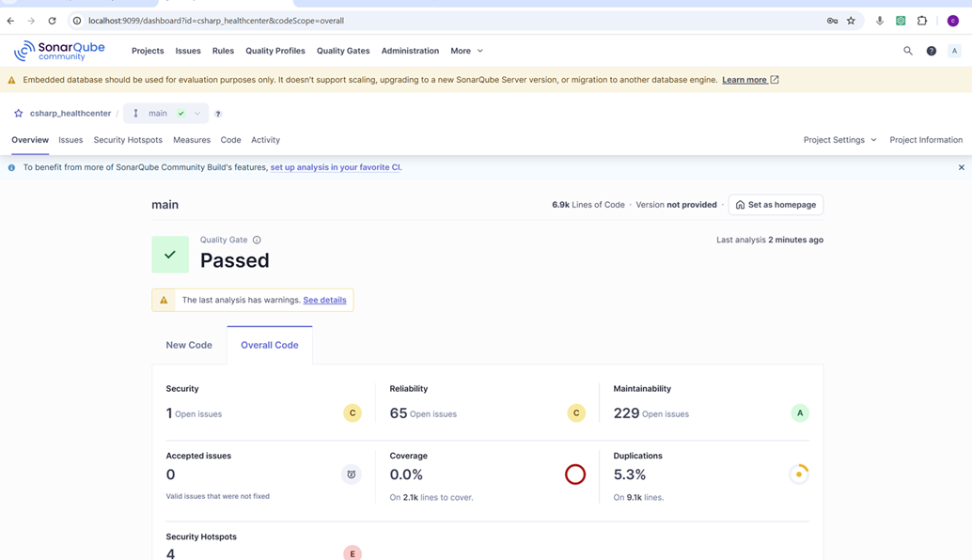Open the browser profile avatar
972x560 pixels.
(x=953, y=21)
